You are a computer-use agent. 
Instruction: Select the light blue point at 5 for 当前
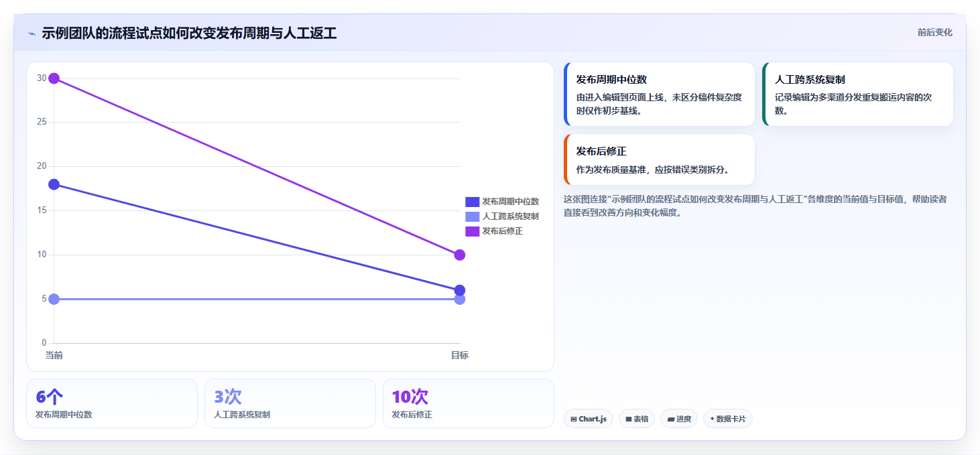(54, 299)
